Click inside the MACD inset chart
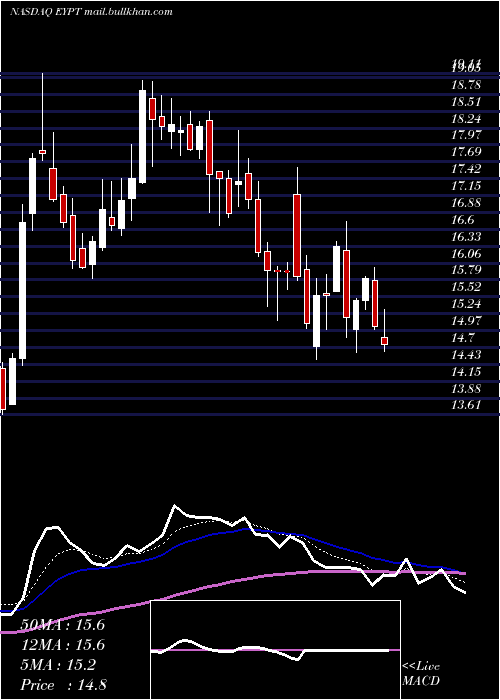The image size is (500, 700). pos(275,650)
